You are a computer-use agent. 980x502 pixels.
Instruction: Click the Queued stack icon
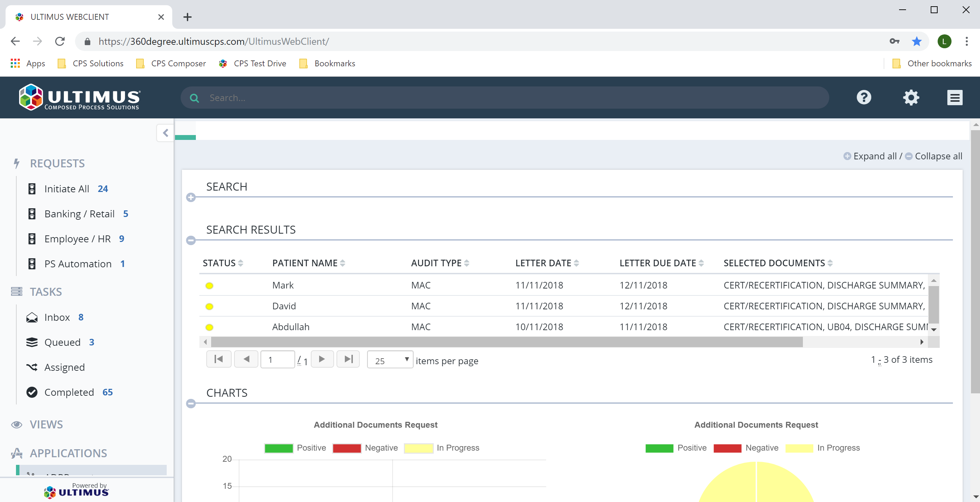pyautogui.click(x=32, y=342)
